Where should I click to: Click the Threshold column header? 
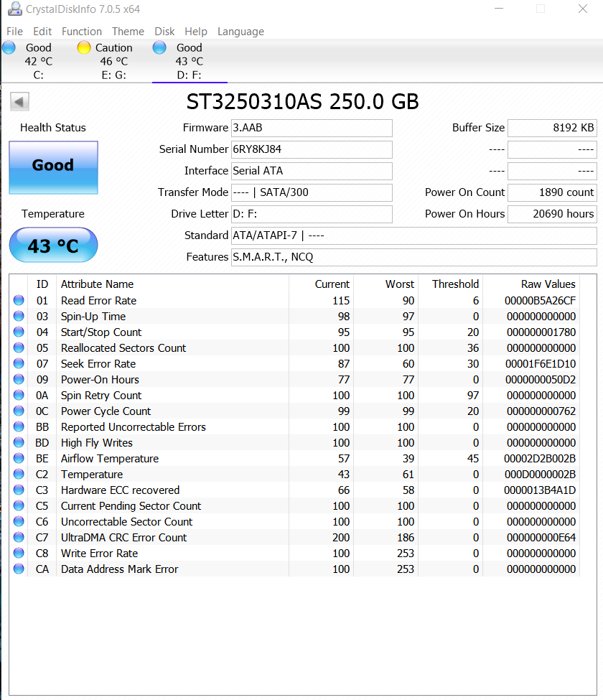click(451, 284)
